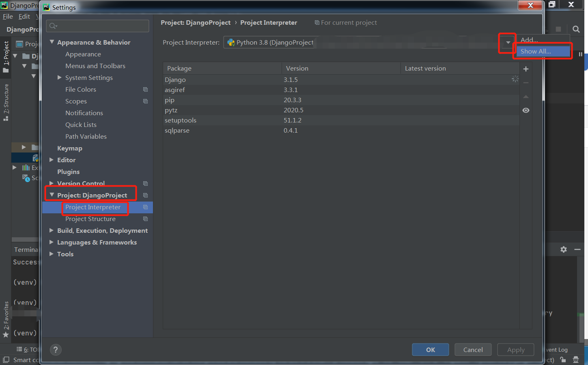This screenshot has height=365, width=588.
Task: Click the Cancel button
Action: click(x=473, y=350)
